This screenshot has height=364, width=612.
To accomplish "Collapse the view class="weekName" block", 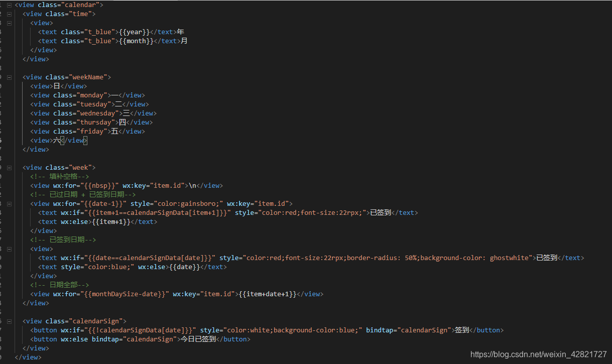I will point(9,77).
